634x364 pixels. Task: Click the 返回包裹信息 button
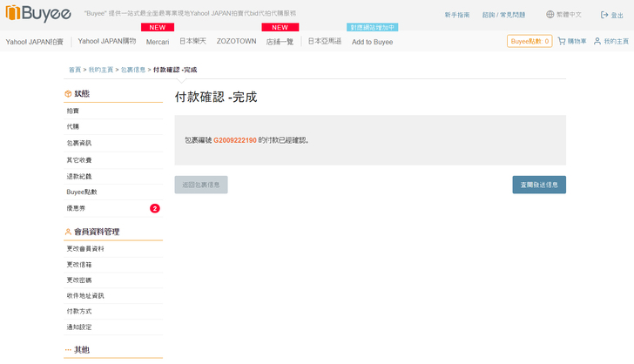coord(201,185)
